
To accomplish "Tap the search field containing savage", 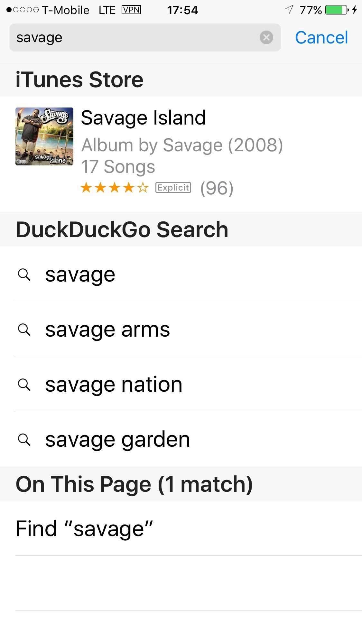I will (135, 37).
